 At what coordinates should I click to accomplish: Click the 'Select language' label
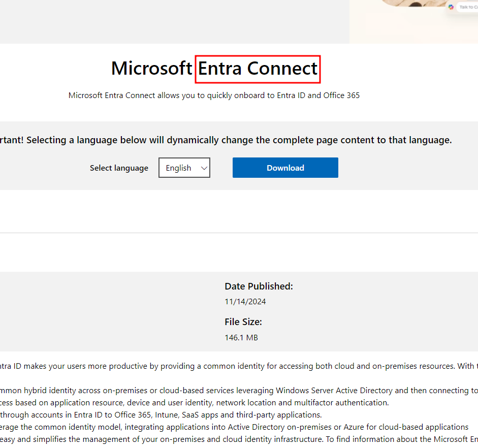pyautogui.click(x=119, y=168)
